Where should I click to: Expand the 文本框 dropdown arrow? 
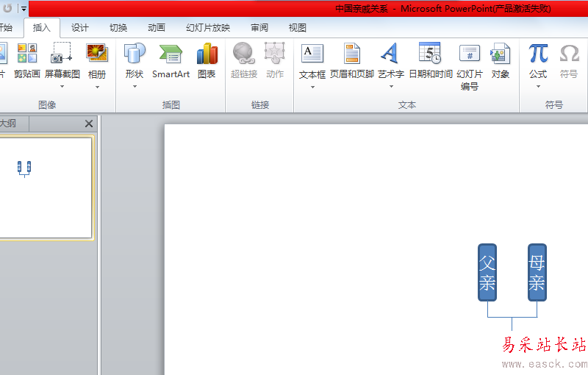(312, 87)
